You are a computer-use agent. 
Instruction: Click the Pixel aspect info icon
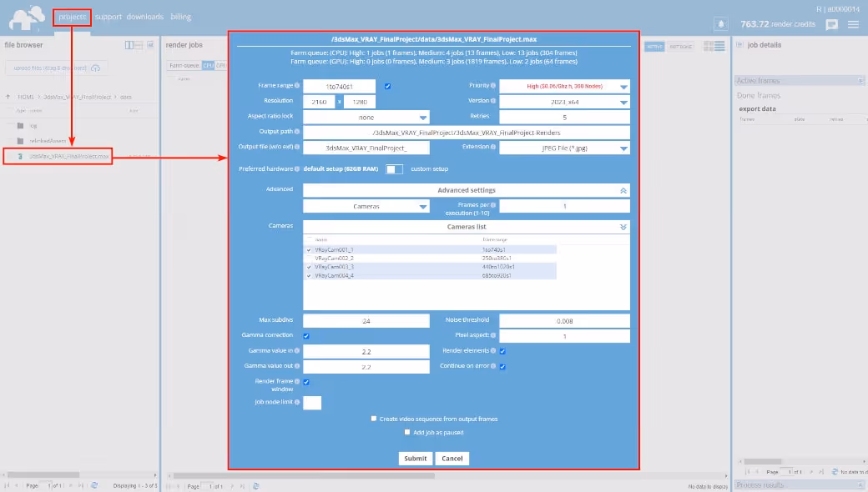pyautogui.click(x=493, y=335)
